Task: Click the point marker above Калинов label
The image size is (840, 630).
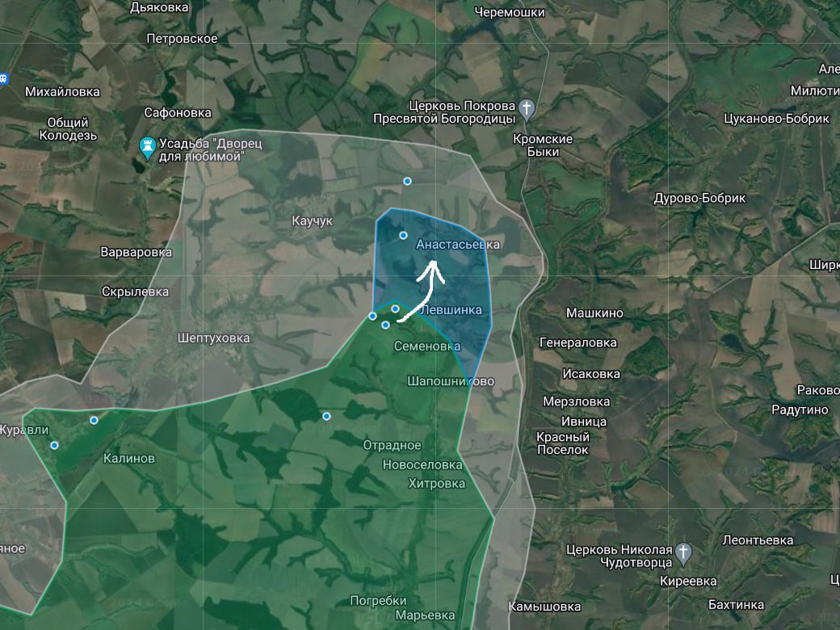Action: (x=94, y=421)
